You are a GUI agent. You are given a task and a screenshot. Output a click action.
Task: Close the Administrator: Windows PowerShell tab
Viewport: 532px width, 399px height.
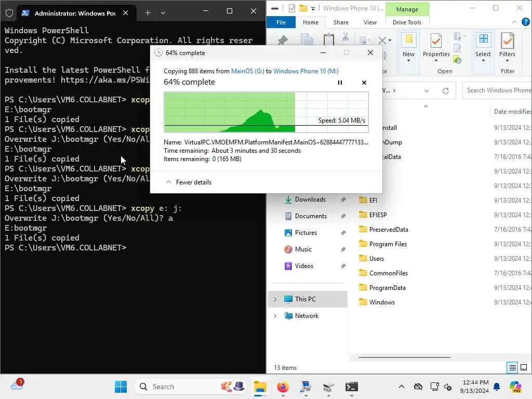(126, 13)
